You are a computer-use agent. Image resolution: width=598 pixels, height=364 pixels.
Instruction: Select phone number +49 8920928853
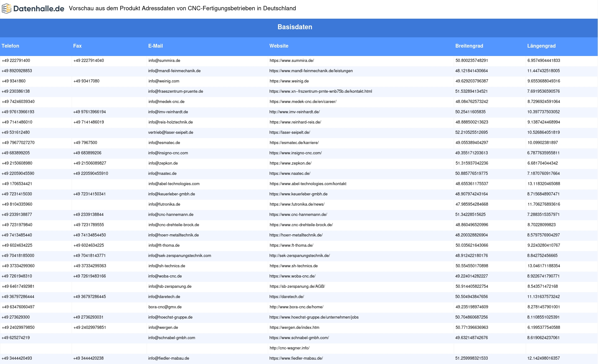coord(17,71)
